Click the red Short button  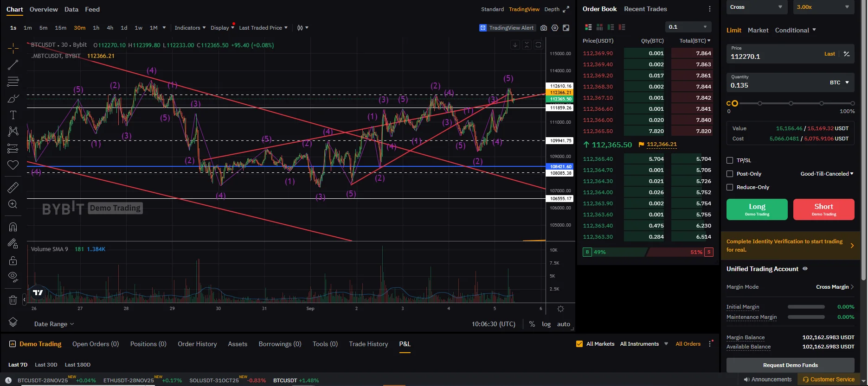[824, 209]
